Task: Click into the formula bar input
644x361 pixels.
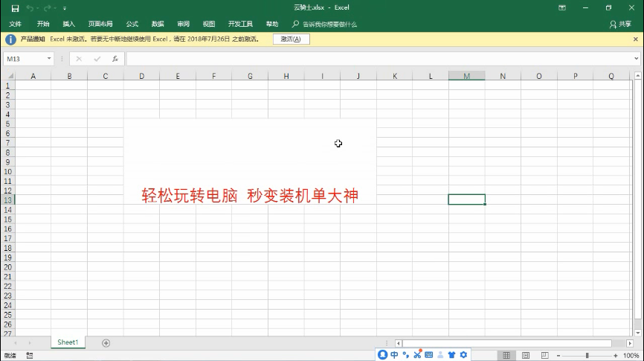Action: (380, 59)
